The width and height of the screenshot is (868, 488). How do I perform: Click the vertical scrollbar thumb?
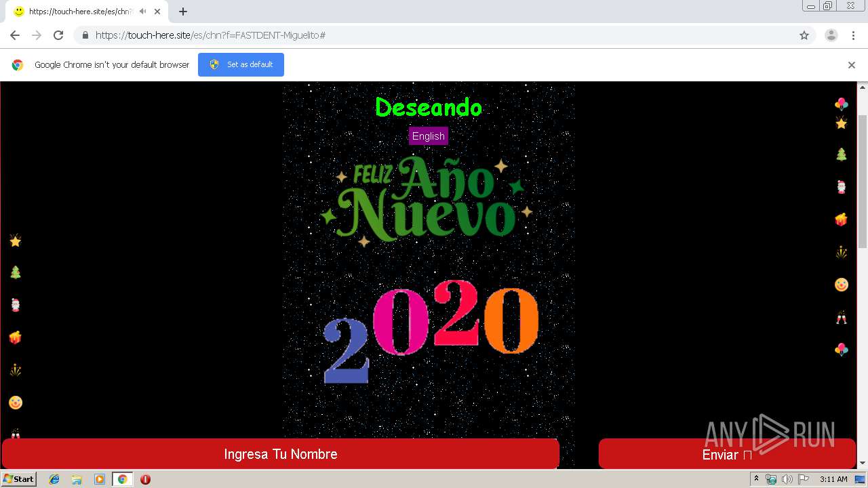click(863, 181)
